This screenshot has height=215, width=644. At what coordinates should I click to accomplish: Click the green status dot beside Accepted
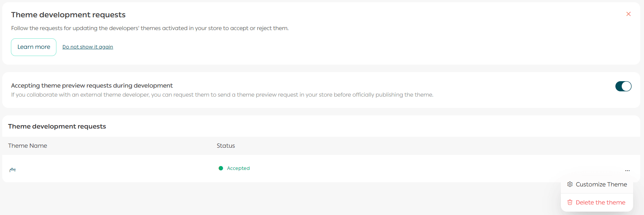click(221, 168)
